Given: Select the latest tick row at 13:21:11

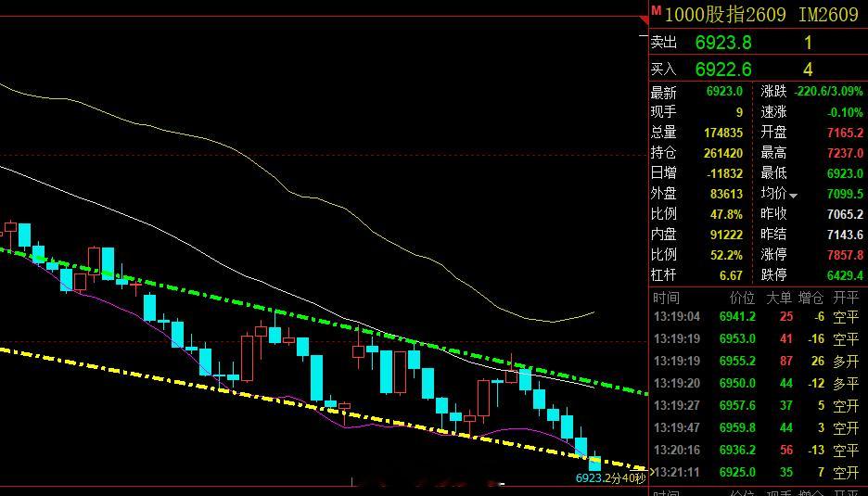Looking at the screenshot, I should [758, 472].
